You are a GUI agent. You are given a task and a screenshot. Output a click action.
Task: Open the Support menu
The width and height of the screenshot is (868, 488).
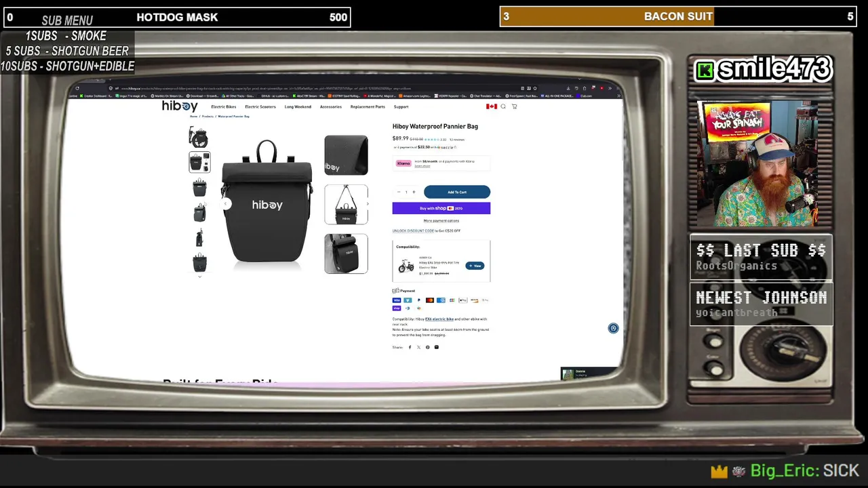[401, 107]
